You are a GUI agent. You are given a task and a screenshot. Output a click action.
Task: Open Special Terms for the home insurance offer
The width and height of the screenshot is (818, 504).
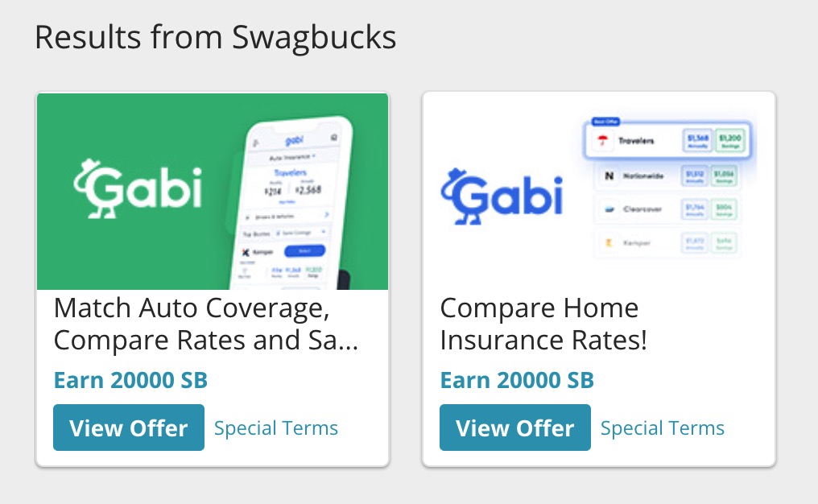coord(663,428)
